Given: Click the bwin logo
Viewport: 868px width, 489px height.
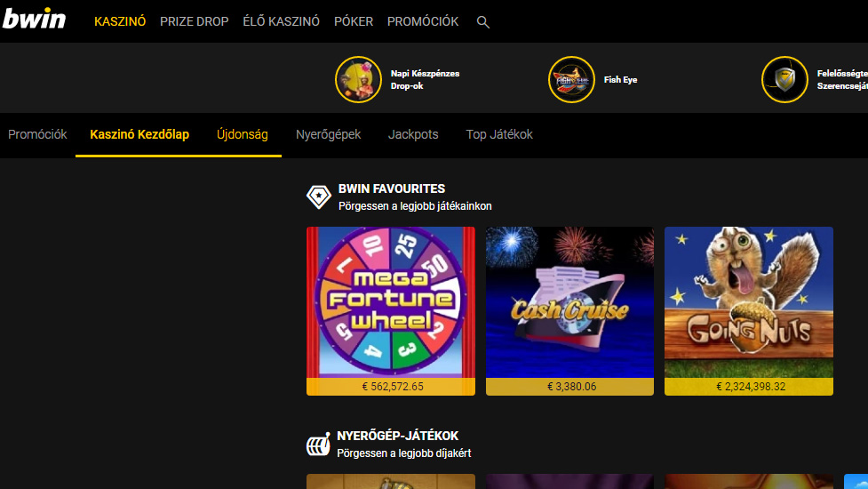Looking at the screenshot, I should (34, 20).
